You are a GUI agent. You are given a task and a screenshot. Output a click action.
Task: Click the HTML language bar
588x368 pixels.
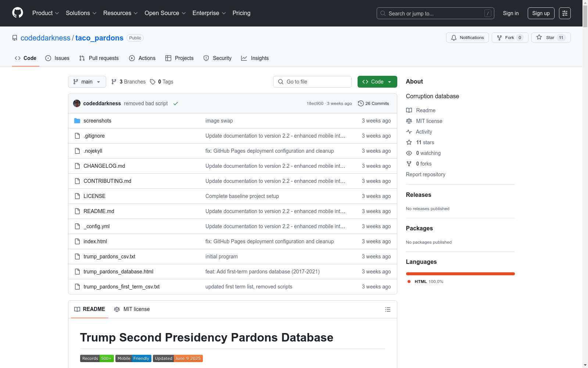pos(460,274)
